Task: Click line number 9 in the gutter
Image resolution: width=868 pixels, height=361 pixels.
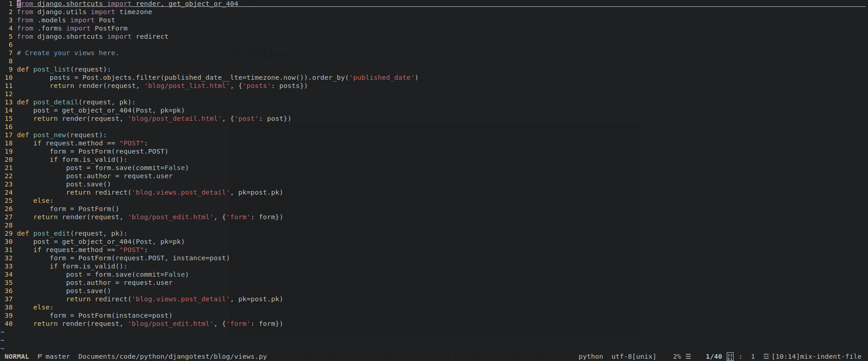Action: tap(11, 69)
